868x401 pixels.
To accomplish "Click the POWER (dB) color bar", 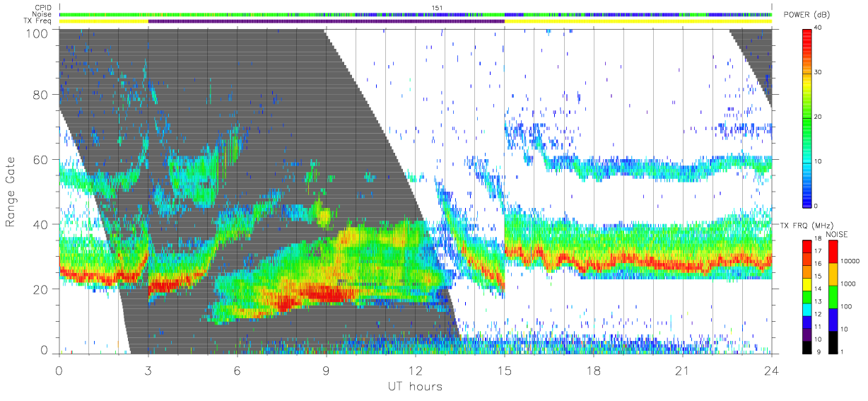I will point(808,117).
